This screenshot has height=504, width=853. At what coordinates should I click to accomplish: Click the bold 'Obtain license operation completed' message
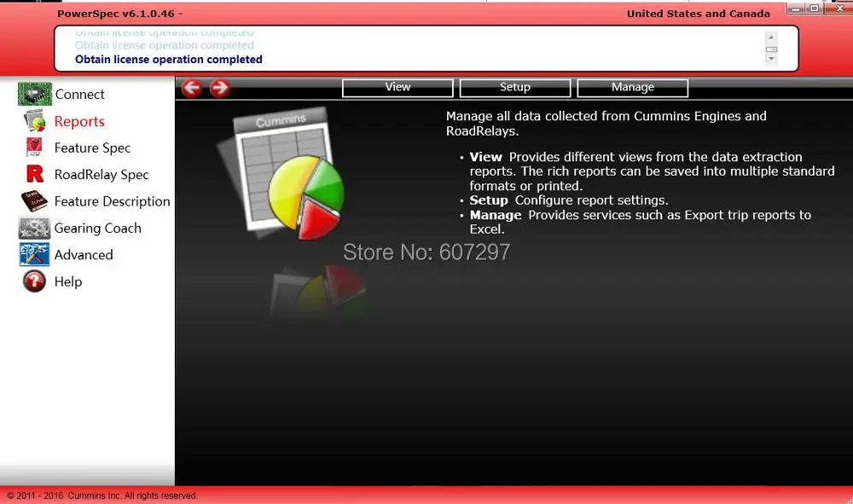[x=169, y=59]
